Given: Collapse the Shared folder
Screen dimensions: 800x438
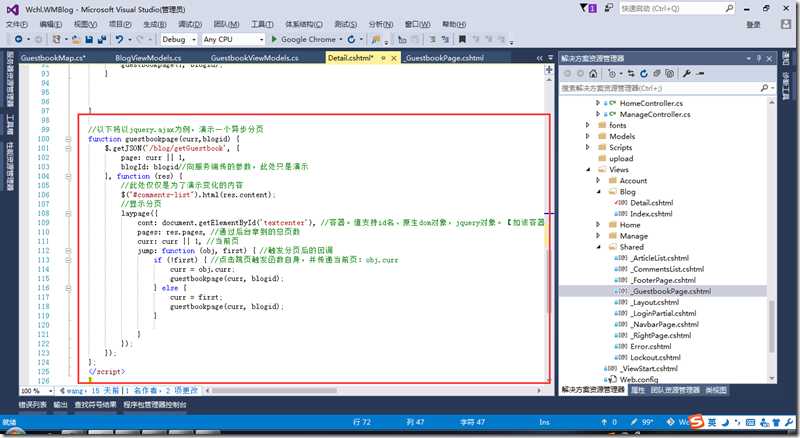Looking at the screenshot, I should pos(598,247).
